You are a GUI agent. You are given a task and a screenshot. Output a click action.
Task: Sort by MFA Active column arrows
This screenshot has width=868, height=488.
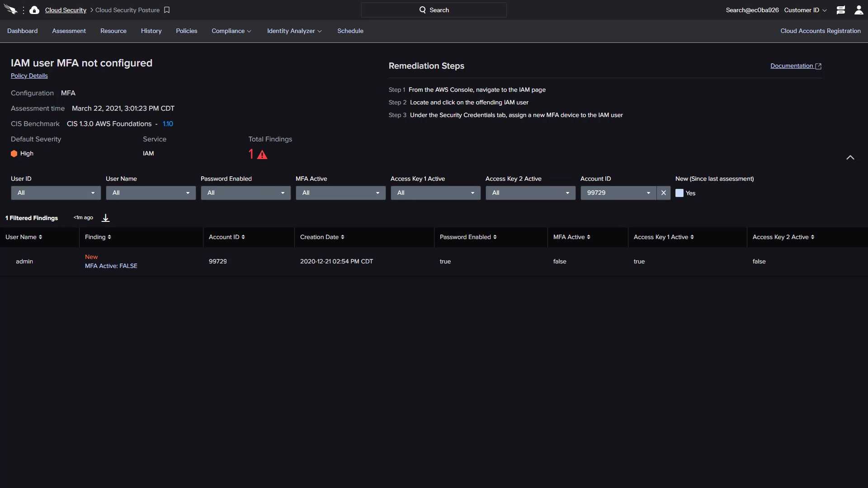589,237
